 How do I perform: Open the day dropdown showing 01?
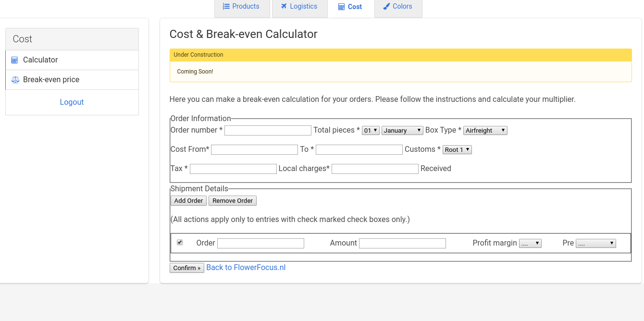371,130
